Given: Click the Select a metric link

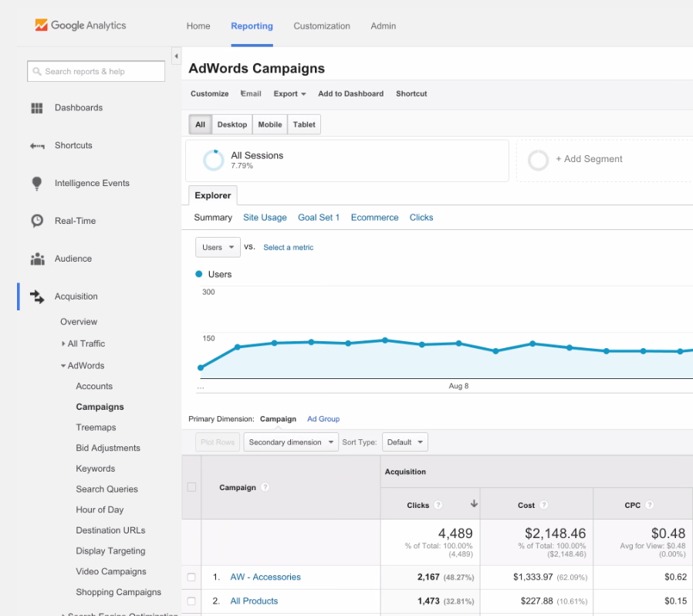Looking at the screenshot, I should (x=288, y=248).
